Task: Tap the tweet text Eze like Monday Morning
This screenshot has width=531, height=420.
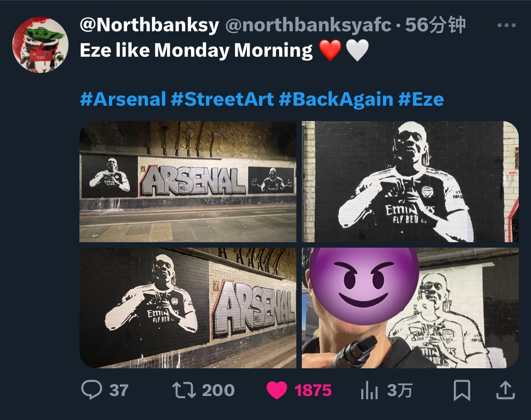Action: pyautogui.click(x=196, y=50)
